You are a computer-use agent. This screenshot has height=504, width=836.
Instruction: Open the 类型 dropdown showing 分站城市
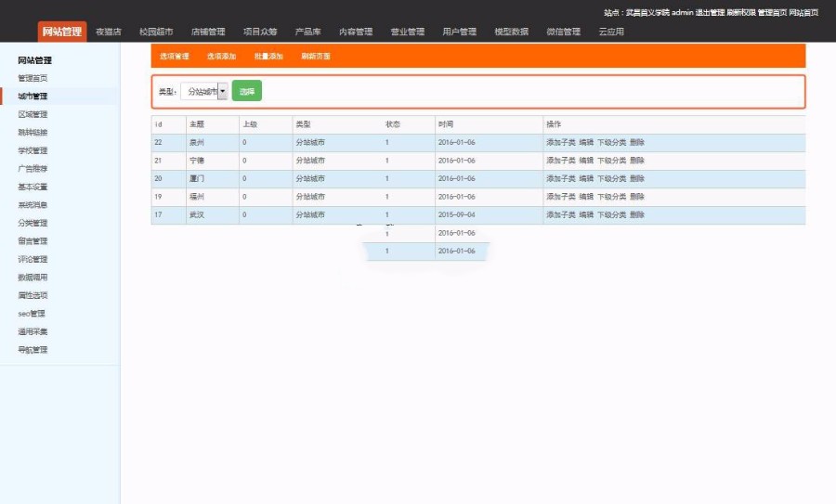click(x=204, y=91)
